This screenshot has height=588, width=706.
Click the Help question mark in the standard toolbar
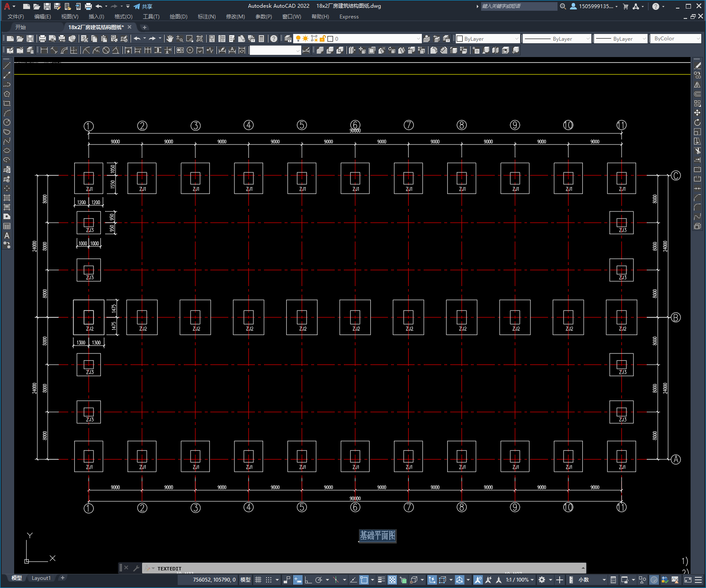coord(274,39)
